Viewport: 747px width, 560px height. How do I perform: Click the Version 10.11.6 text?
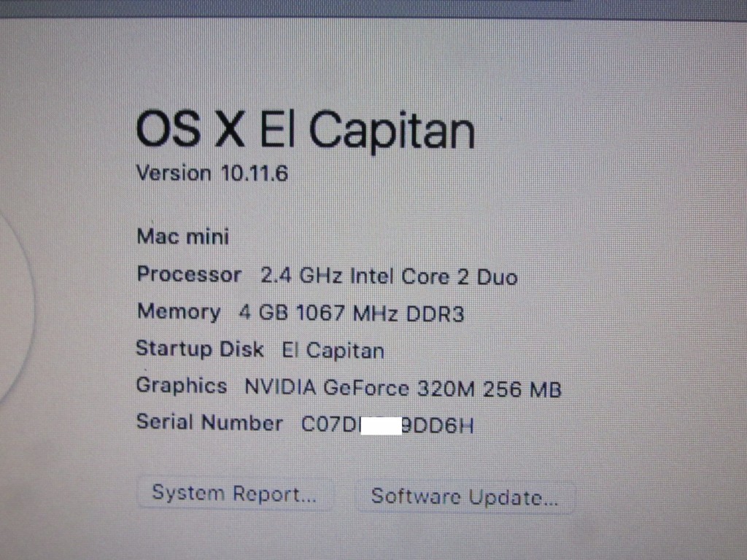[212, 173]
